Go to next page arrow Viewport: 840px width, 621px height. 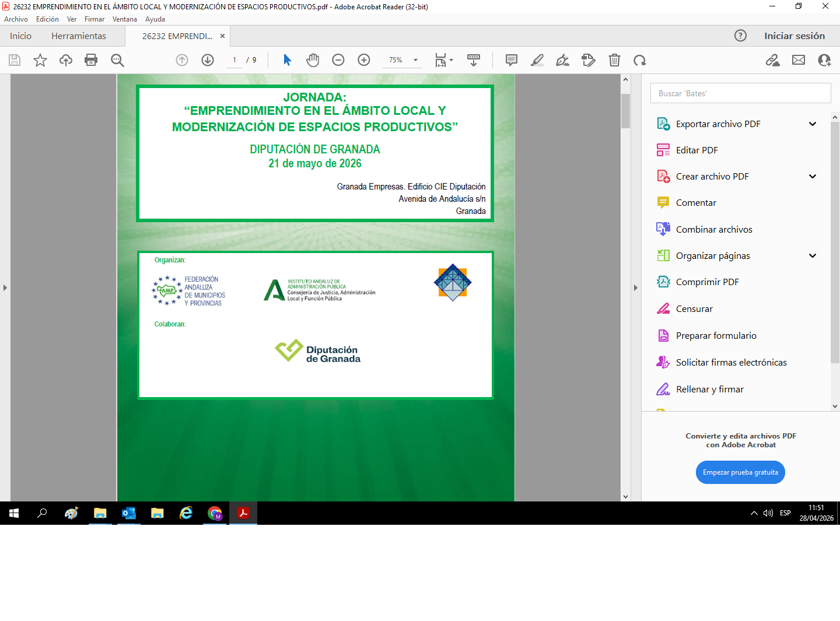pyautogui.click(x=208, y=60)
